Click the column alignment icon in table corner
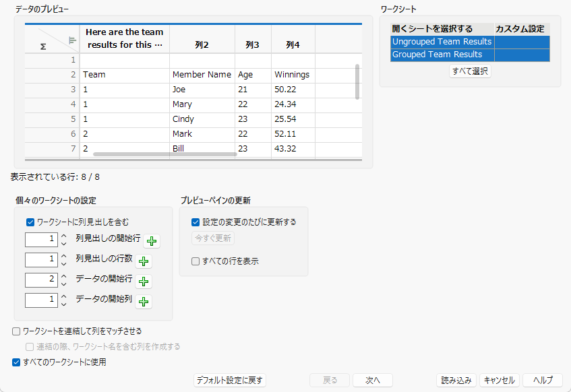Image resolution: width=571 pixels, height=392 pixels. coord(72,40)
